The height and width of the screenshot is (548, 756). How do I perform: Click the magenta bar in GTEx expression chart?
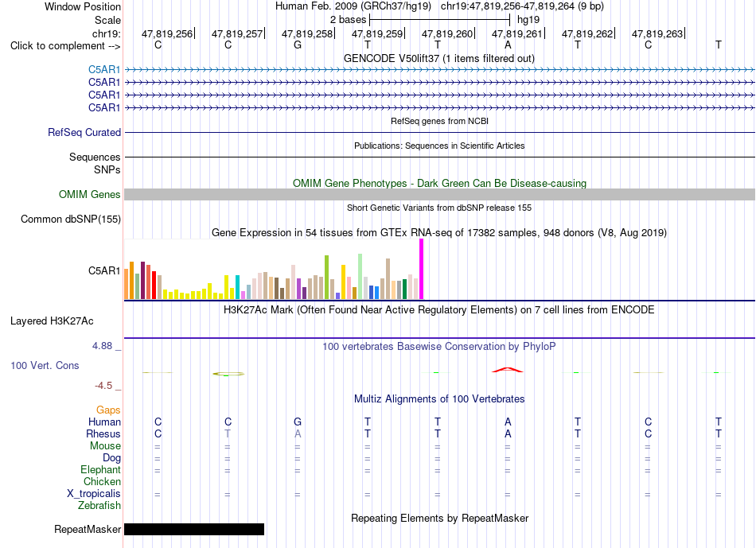[422, 269]
